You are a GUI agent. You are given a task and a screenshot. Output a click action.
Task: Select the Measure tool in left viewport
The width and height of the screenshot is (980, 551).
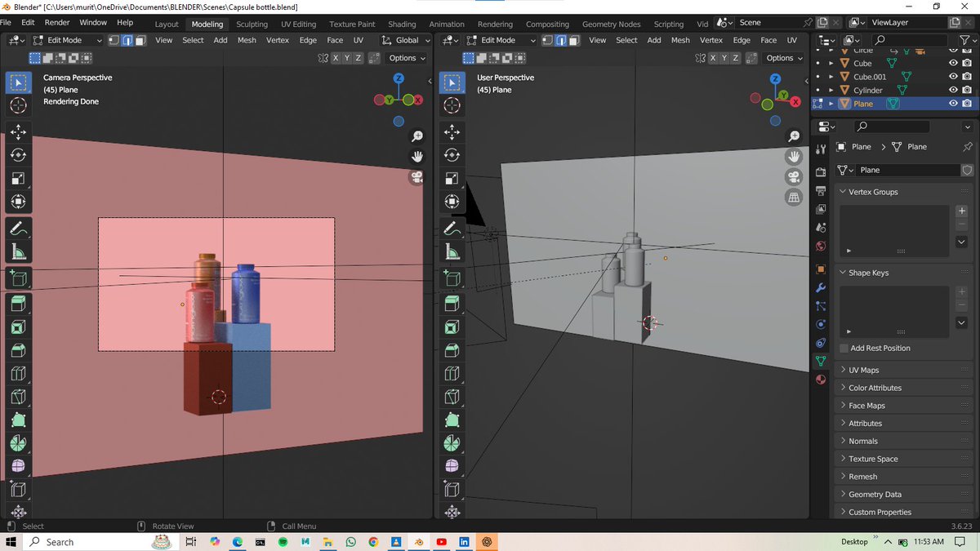pyautogui.click(x=18, y=251)
